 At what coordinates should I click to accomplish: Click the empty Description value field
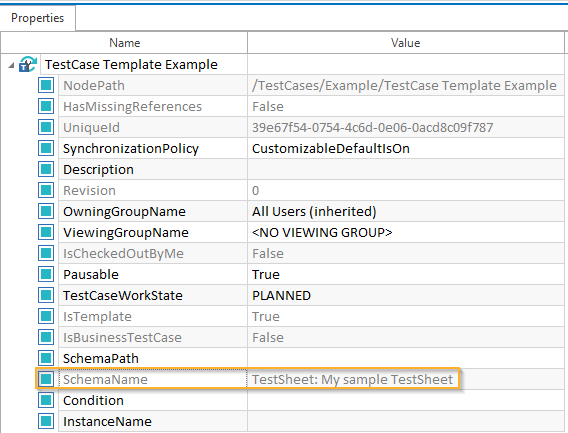(406, 170)
